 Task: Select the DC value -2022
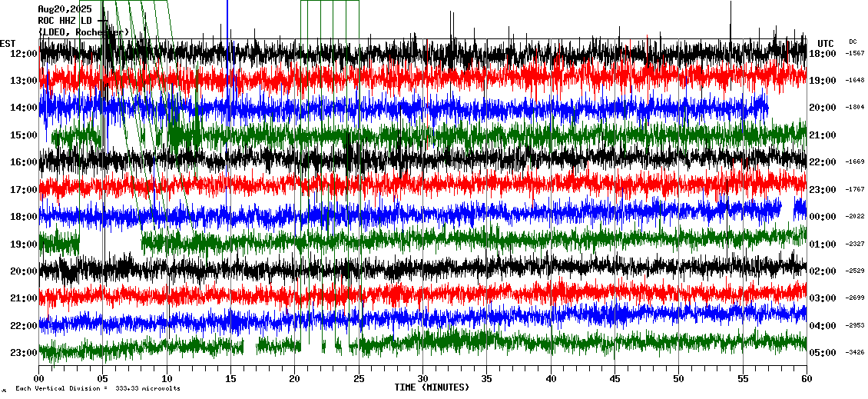[855, 217]
